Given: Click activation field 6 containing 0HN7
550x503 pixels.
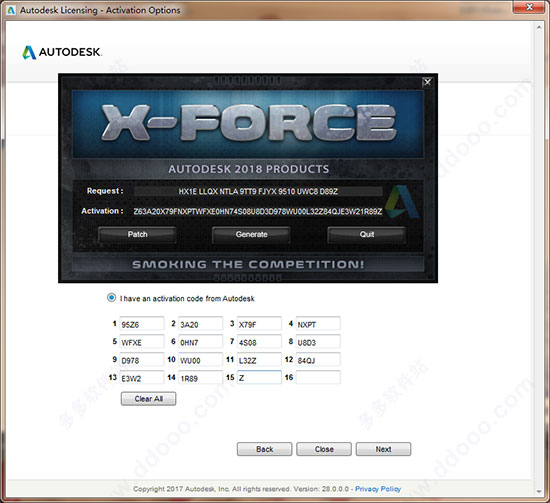Looking at the screenshot, I should click(x=200, y=342).
